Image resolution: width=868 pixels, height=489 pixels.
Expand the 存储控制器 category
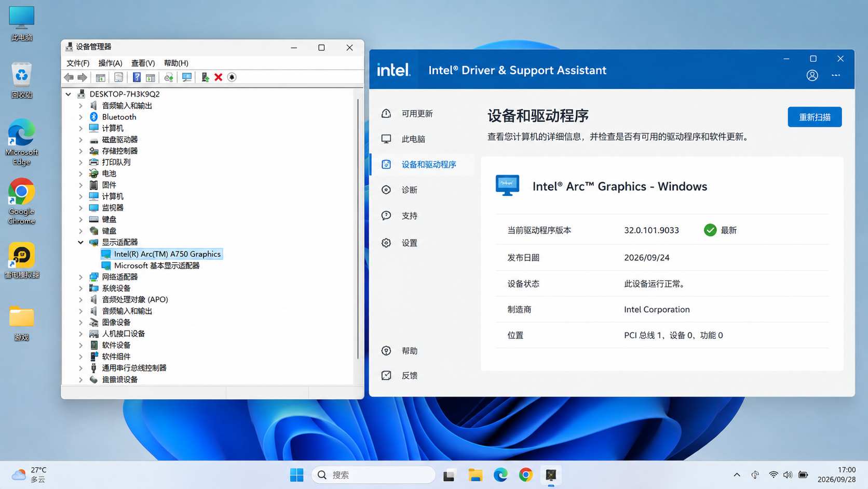tap(80, 151)
